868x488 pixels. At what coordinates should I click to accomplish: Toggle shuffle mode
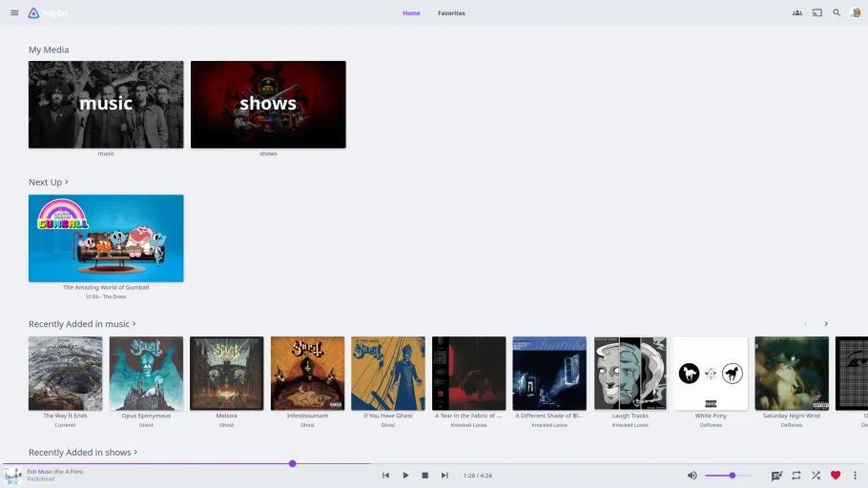(x=816, y=476)
